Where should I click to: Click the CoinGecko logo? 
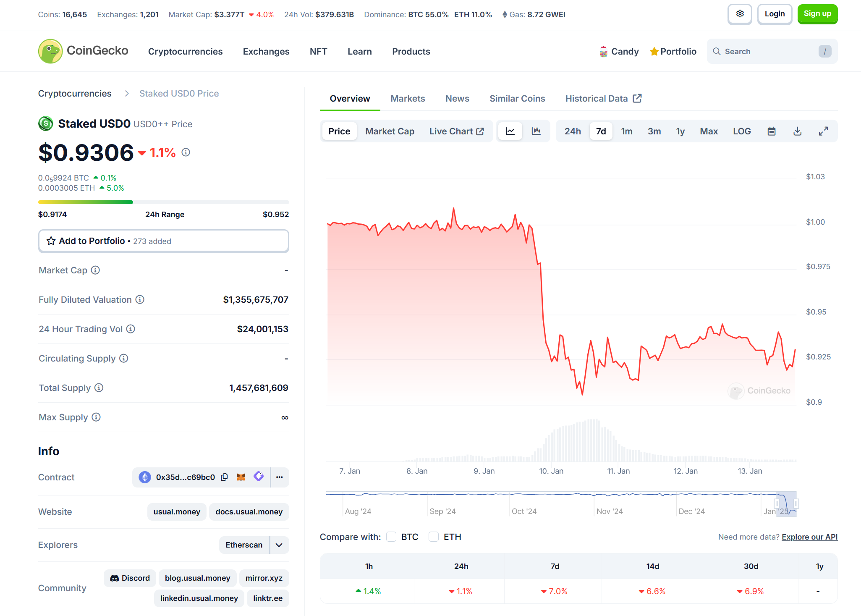click(83, 51)
